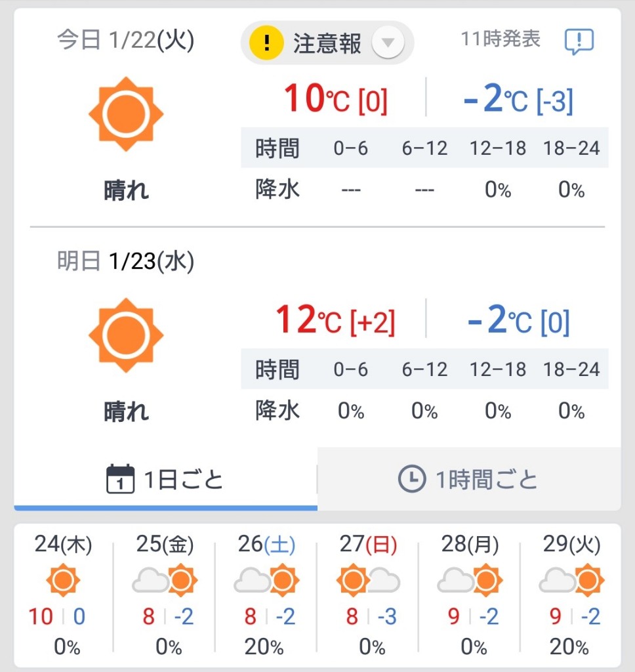635x672 pixels.
Task: Tap tomorrow's sunny weather icon
Action: click(126, 335)
